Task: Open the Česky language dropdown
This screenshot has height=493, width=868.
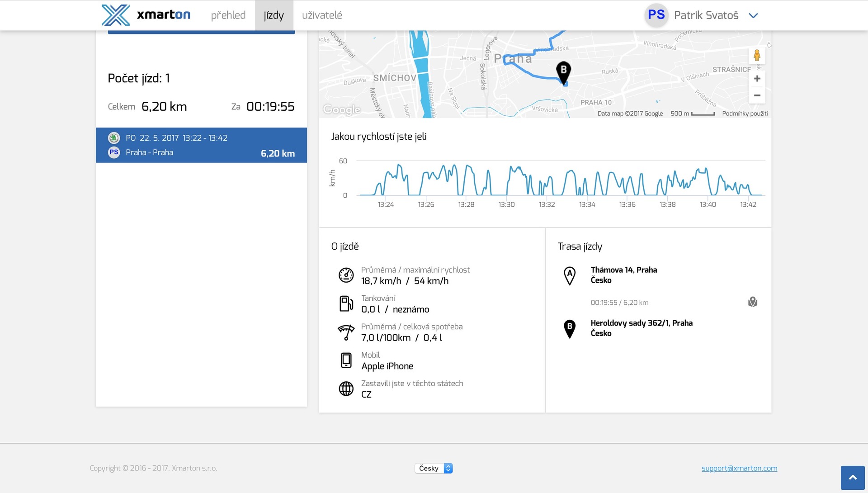Action: [x=433, y=468]
